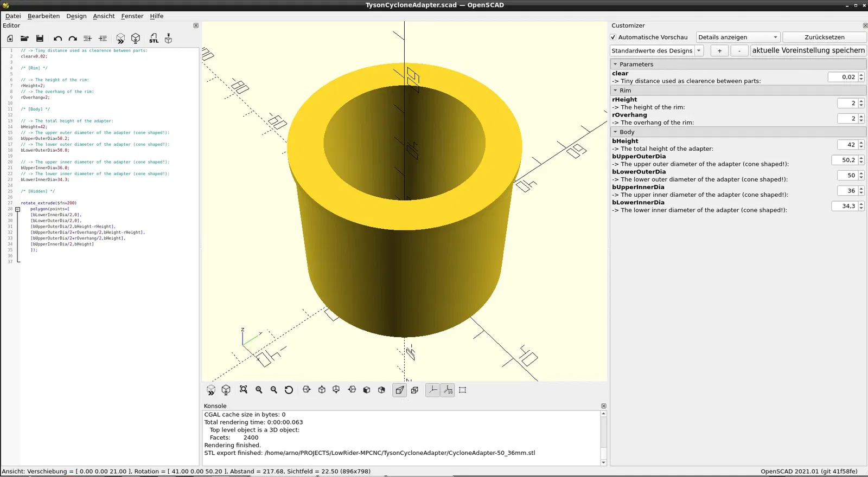Open the Standardwerte des Designs dropdown
The width and height of the screenshot is (868, 477).
click(656, 50)
